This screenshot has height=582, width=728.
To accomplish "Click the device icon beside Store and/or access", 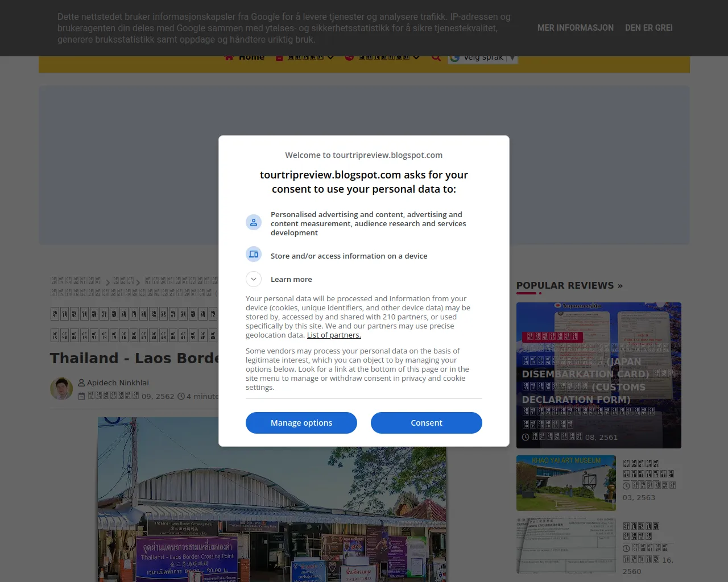I will pos(254,254).
